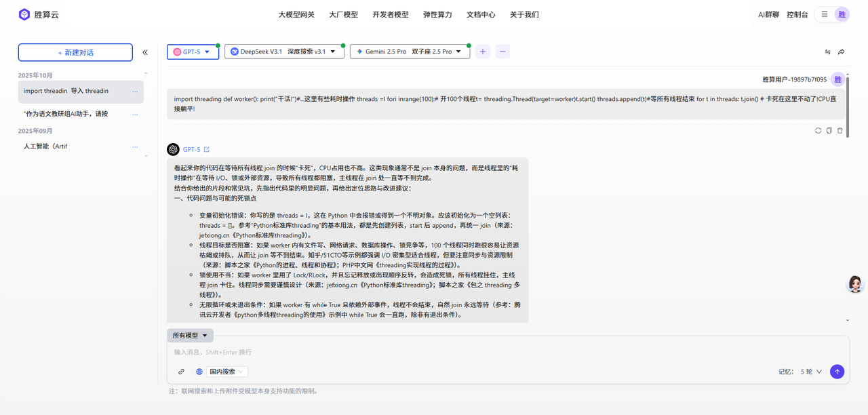Open the hamburger menu icon in header
Image resolution: width=868 pixels, height=415 pixels.
824,14
